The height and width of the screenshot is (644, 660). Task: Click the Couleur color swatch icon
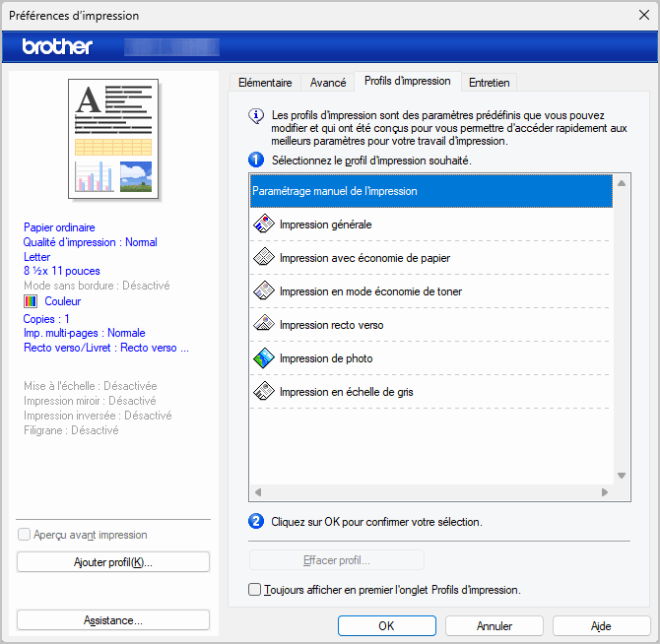31,301
